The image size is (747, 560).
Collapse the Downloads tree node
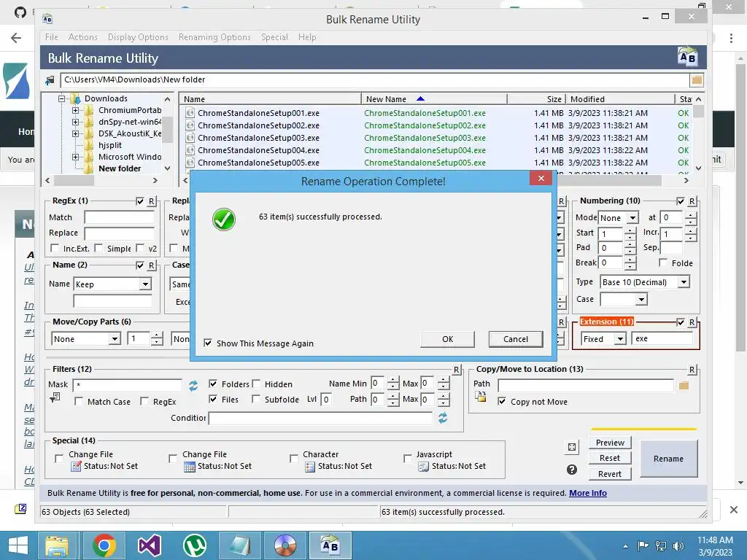[61, 98]
